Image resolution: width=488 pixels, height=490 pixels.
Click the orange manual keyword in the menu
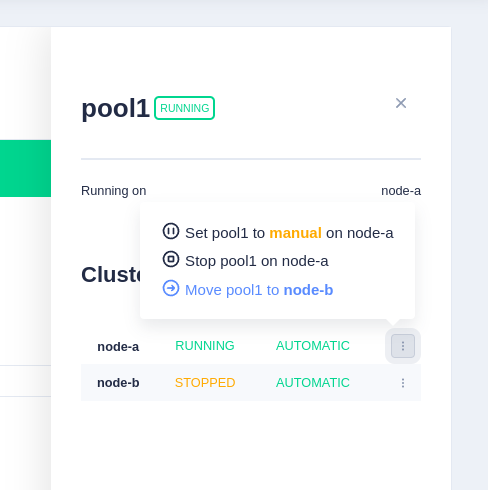[x=295, y=233]
